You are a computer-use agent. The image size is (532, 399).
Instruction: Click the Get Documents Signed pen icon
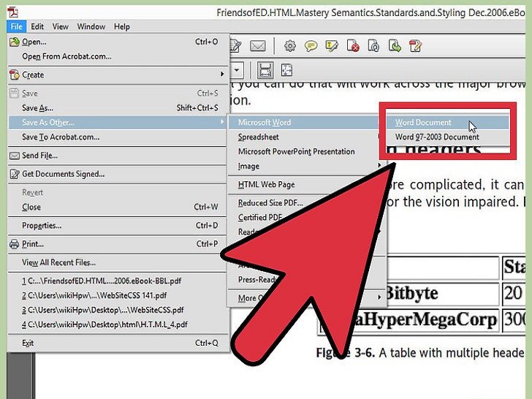(x=15, y=174)
